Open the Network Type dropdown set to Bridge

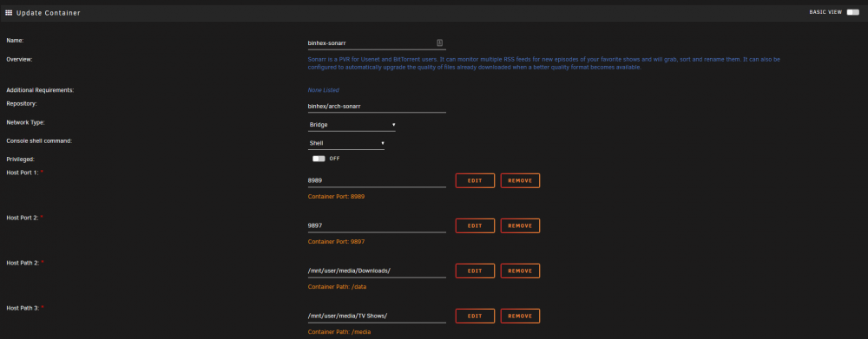click(352, 125)
